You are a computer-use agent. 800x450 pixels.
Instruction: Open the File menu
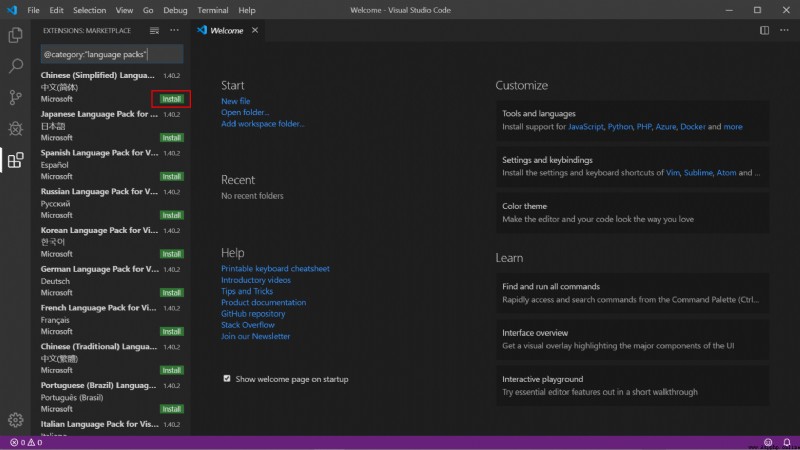coord(33,10)
